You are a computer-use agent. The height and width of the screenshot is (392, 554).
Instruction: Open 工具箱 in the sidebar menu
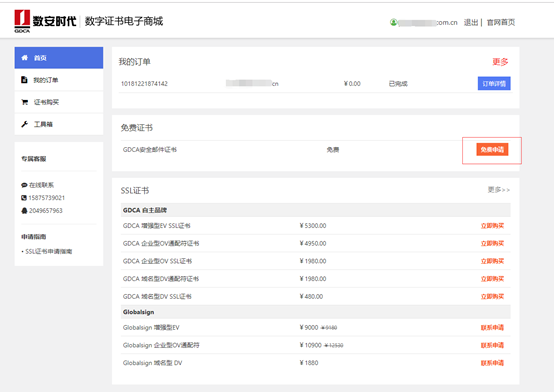coord(59,124)
